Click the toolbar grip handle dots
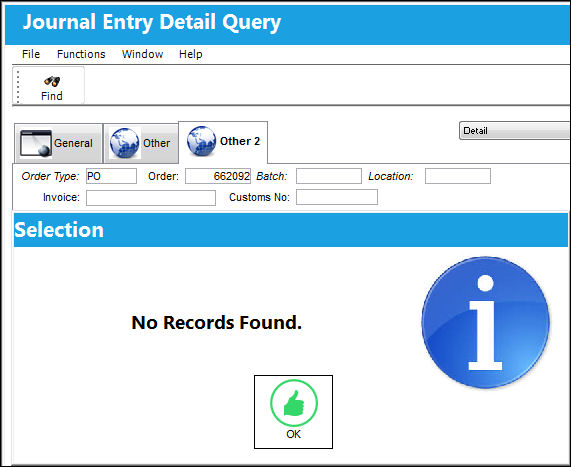Viewport: 571px width, 467px height. tap(18, 87)
